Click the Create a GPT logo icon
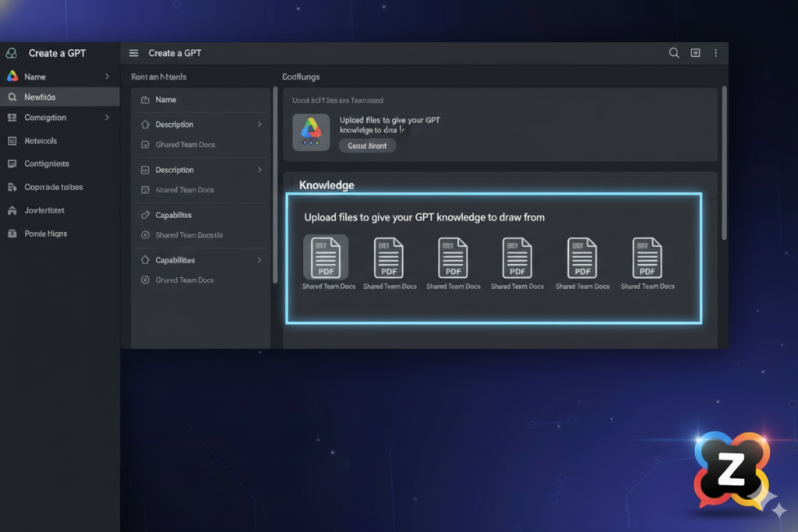 click(x=11, y=52)
